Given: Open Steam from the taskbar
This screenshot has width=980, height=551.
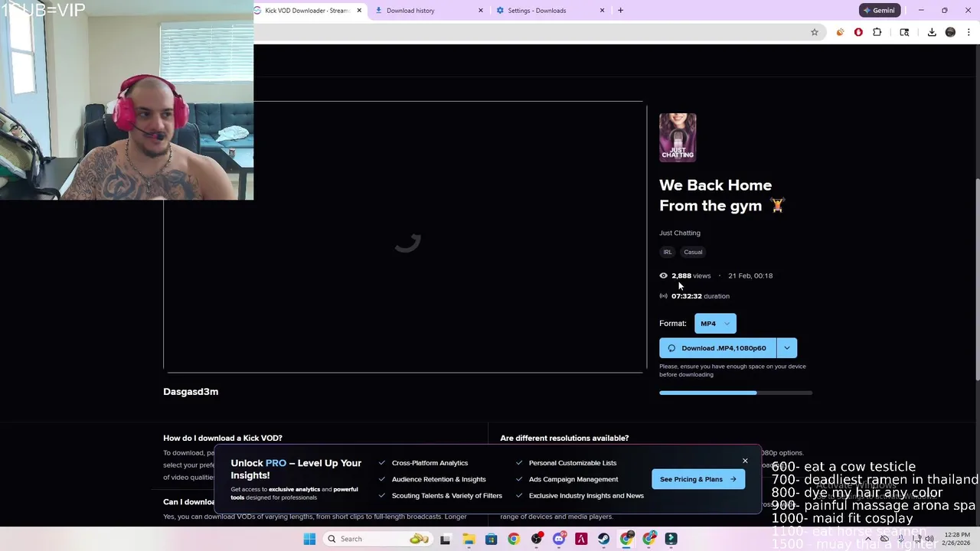Looking at the screenshot, I should (604, 539).
